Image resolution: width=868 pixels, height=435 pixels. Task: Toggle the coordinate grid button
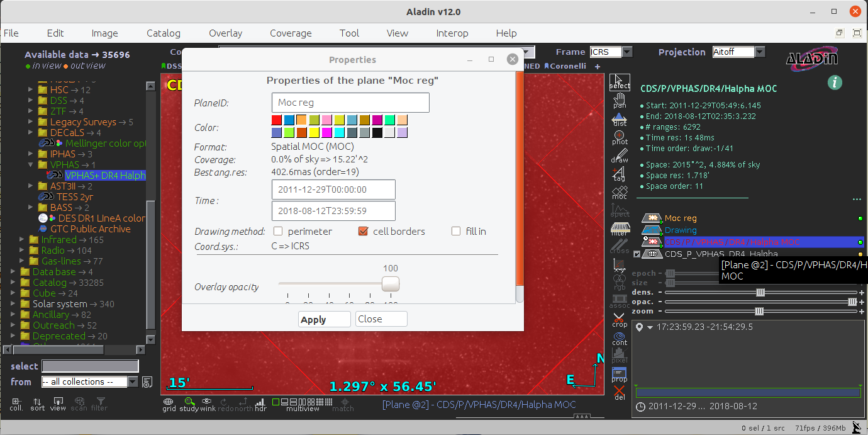click(169, 404)
